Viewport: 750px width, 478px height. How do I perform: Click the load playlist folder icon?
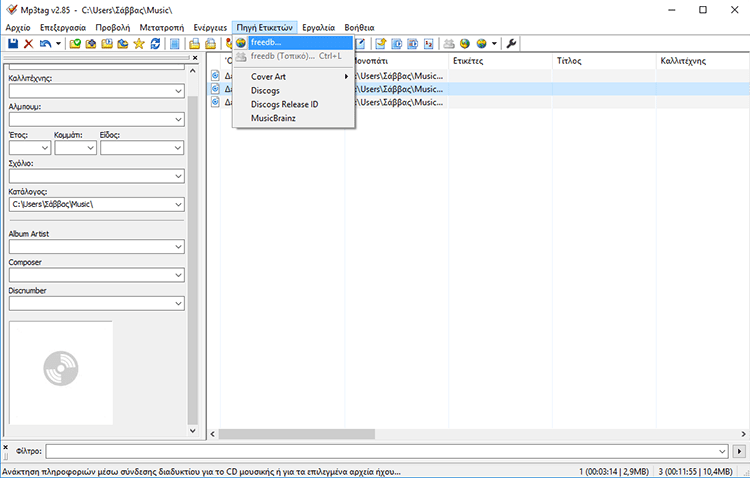(107, 44)
